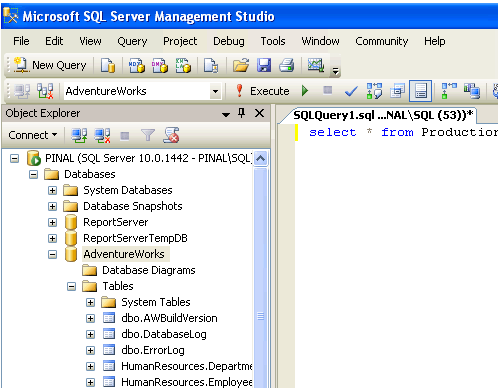Toggle Include Actual Execution Plan icon

[x=449, y=91]
